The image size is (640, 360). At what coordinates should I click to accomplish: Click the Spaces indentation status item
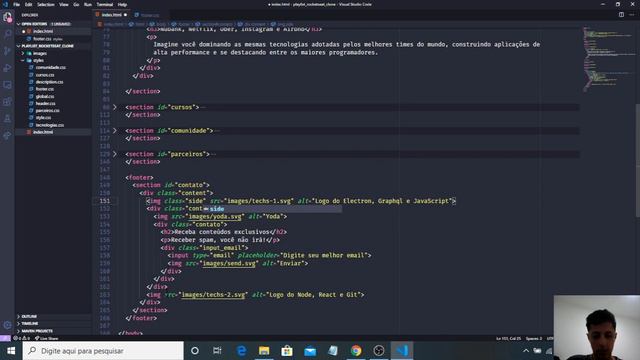[x=533, y=338]
